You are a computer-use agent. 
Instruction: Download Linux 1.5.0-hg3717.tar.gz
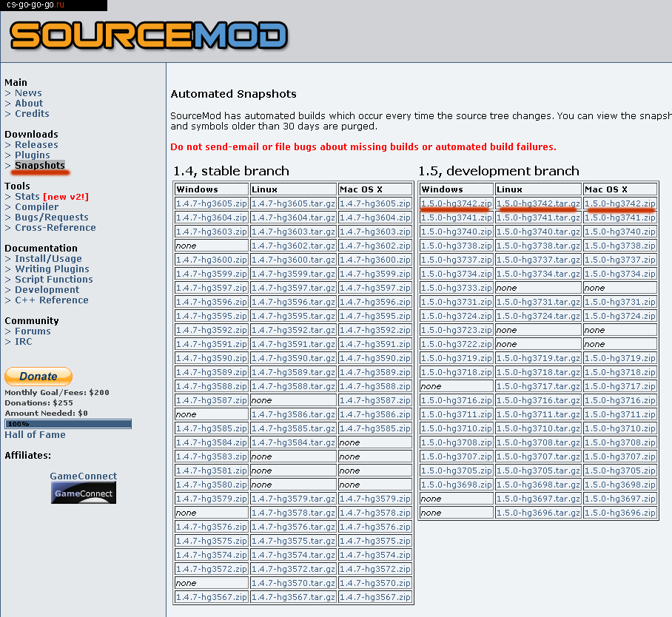538,386
